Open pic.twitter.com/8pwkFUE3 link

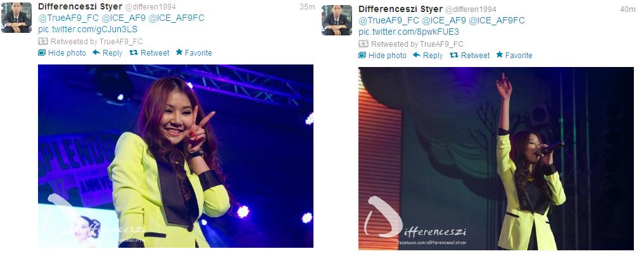pyautogui.click(x=408, y=32)
